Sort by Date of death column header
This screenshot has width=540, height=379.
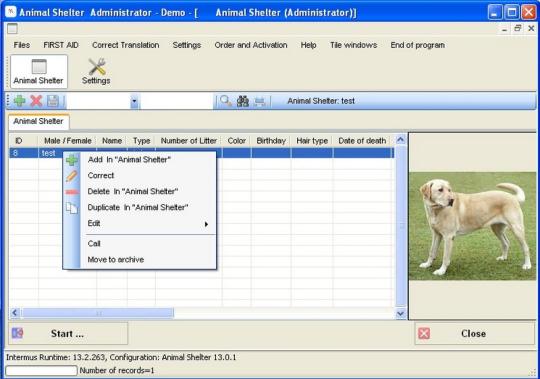click(x=362, y=141)
